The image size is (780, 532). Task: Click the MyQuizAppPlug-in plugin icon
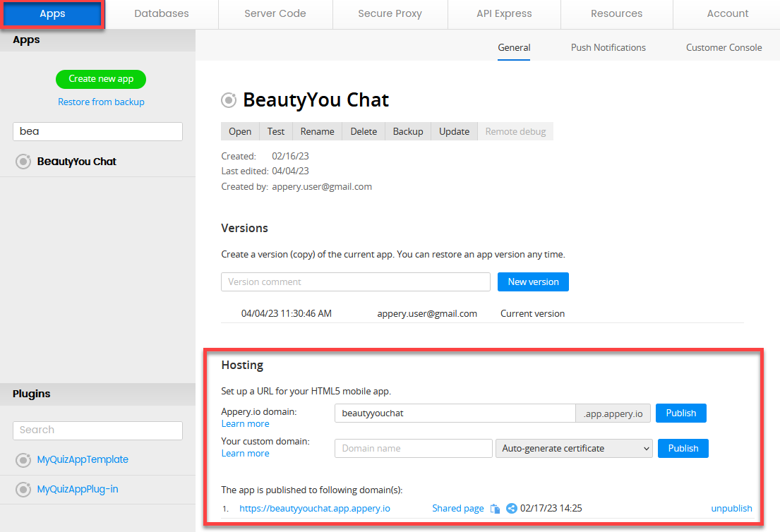pos(23,489)
